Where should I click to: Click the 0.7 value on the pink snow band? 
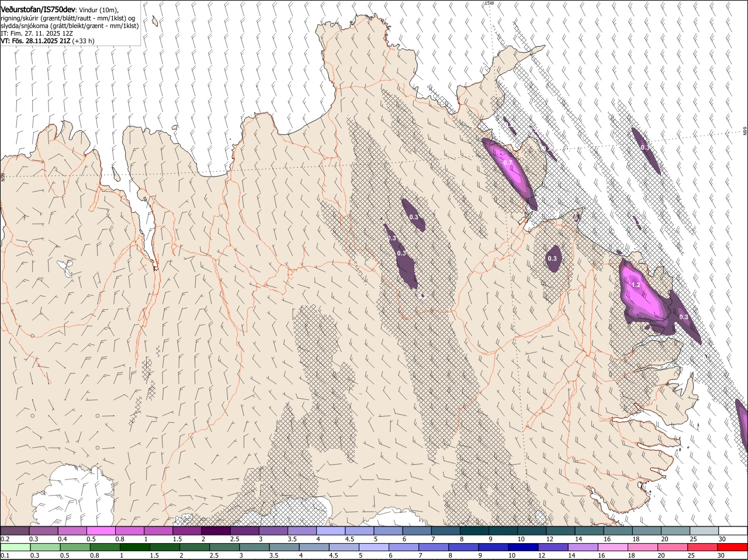[x=508, y=163]
